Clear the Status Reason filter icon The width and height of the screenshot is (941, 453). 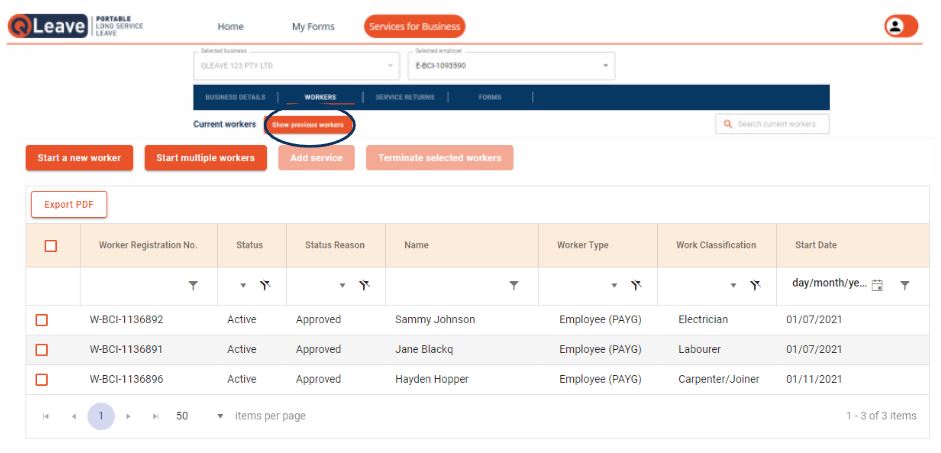click(x=364, y=286)
